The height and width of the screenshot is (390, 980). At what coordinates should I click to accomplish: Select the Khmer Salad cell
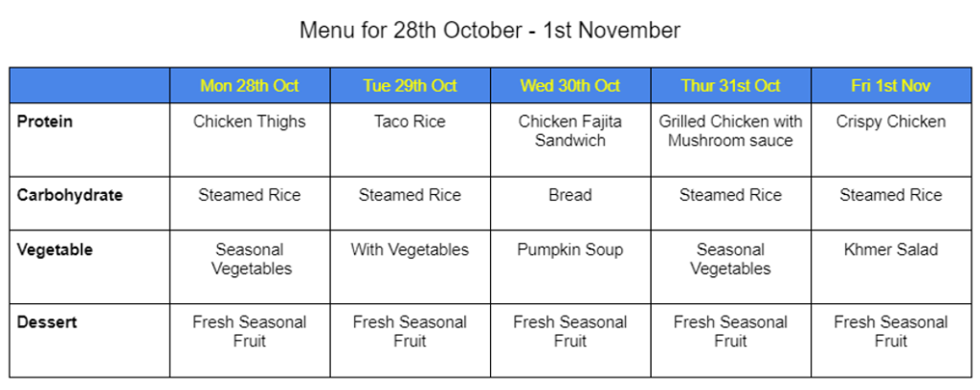[x=891, y=249]
